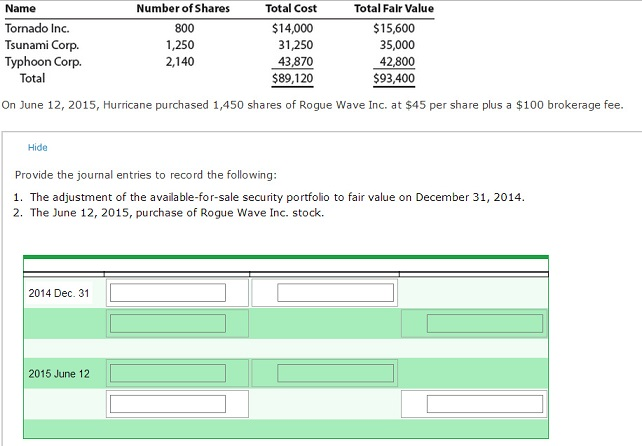
Task: Click the $89,120 total cost
Action: (292, 78)
